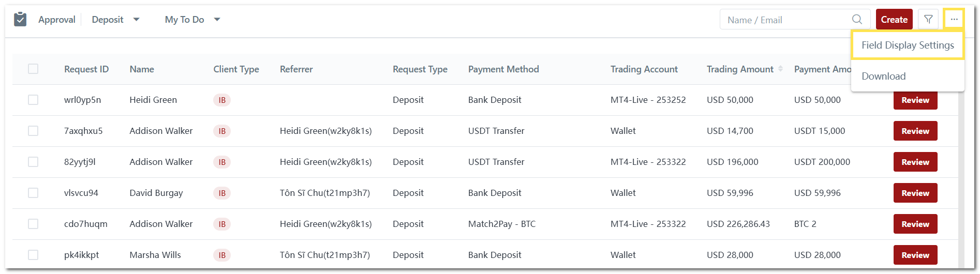The height and width of the screenshot is (274, 980).
Task: Sort by Trading Amount arrows icon
Action: pos(780,69)
